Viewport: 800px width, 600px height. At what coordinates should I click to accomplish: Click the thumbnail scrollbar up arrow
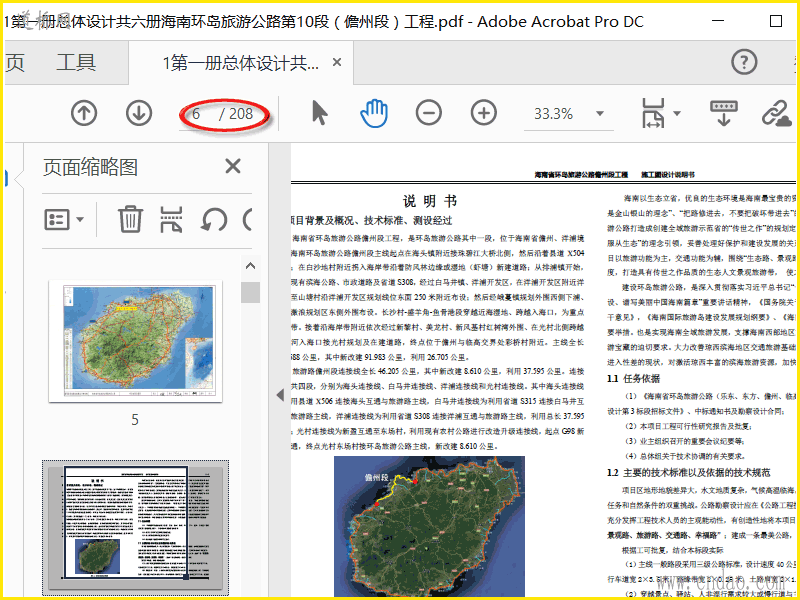pyautogui.click(x=250, y=265)
